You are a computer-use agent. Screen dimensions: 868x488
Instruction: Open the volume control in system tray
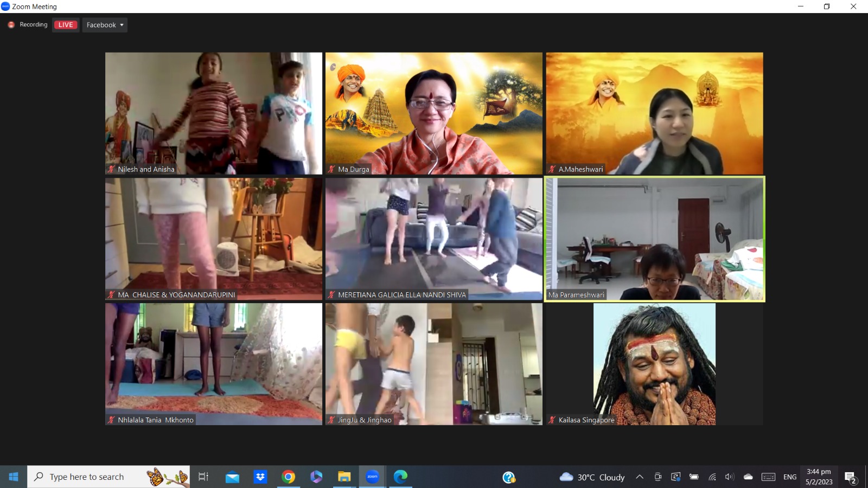coord(730,477)
